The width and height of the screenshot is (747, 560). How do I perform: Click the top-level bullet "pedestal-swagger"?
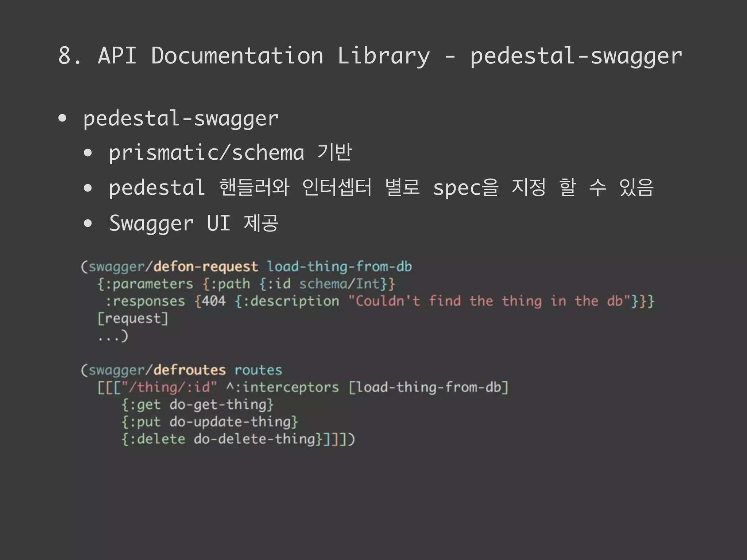tap(181, 119)
